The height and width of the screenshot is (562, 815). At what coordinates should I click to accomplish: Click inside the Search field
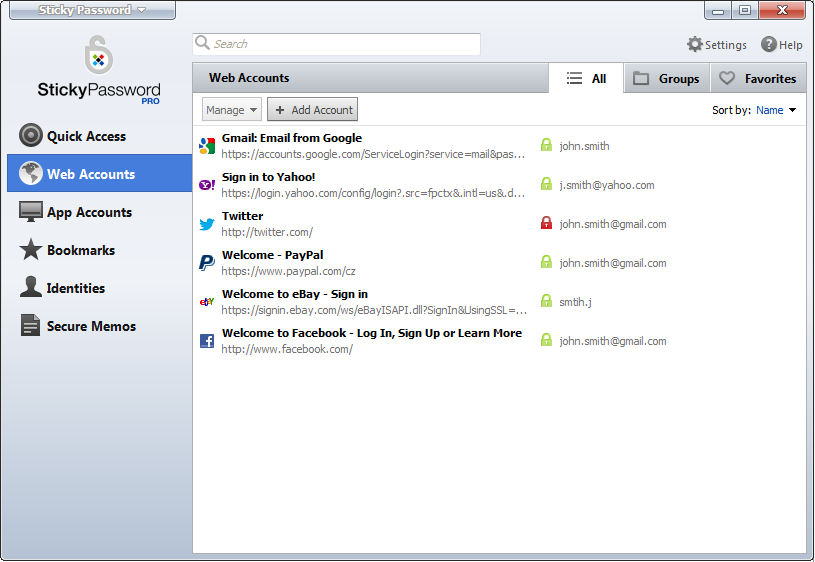click(x=336, y=44)
